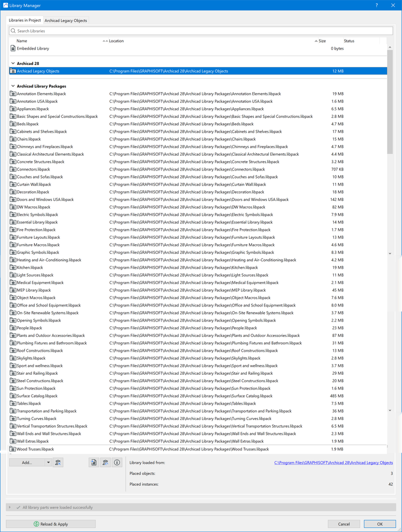402x532 pixels.
Task: Select Transportation and Parking.libpack
Action: 198,411
